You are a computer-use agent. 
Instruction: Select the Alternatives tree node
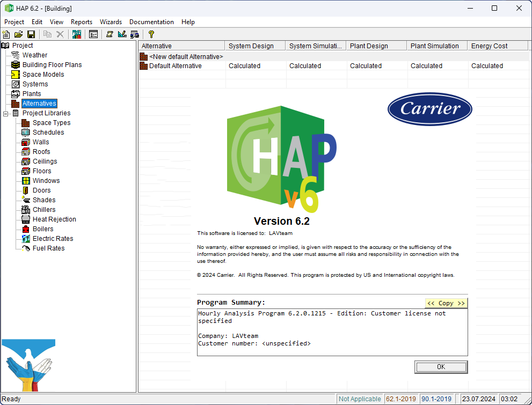tap(39, 104)
